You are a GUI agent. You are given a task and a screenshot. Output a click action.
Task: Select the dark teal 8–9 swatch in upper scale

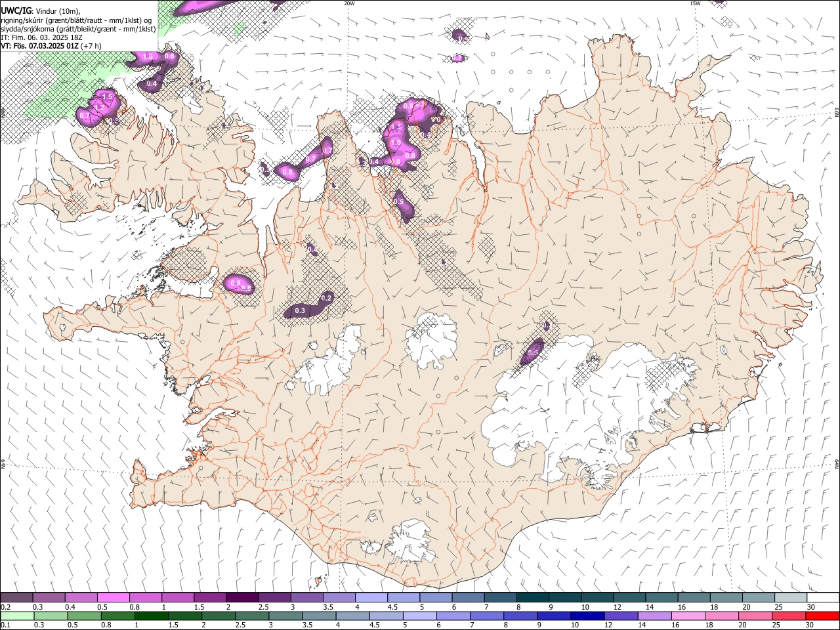coord(532,597)
